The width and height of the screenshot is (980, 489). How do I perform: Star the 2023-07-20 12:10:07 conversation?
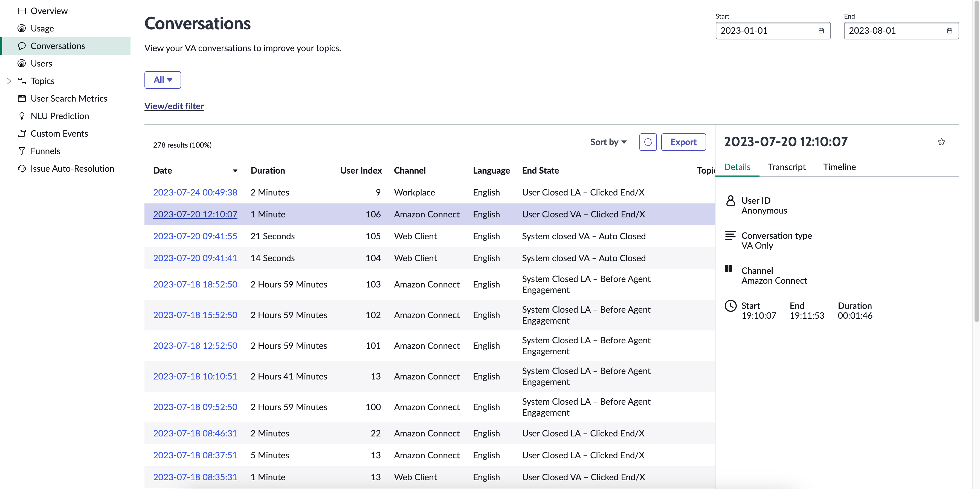coord(942,142)
